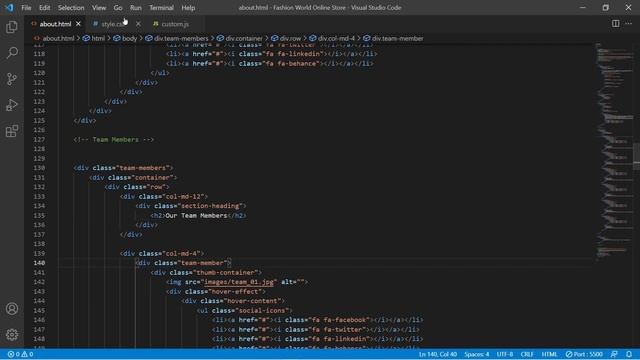Click div.row in the breadcrumb
This screenshot has width=640, height=360.
[290, 38]
